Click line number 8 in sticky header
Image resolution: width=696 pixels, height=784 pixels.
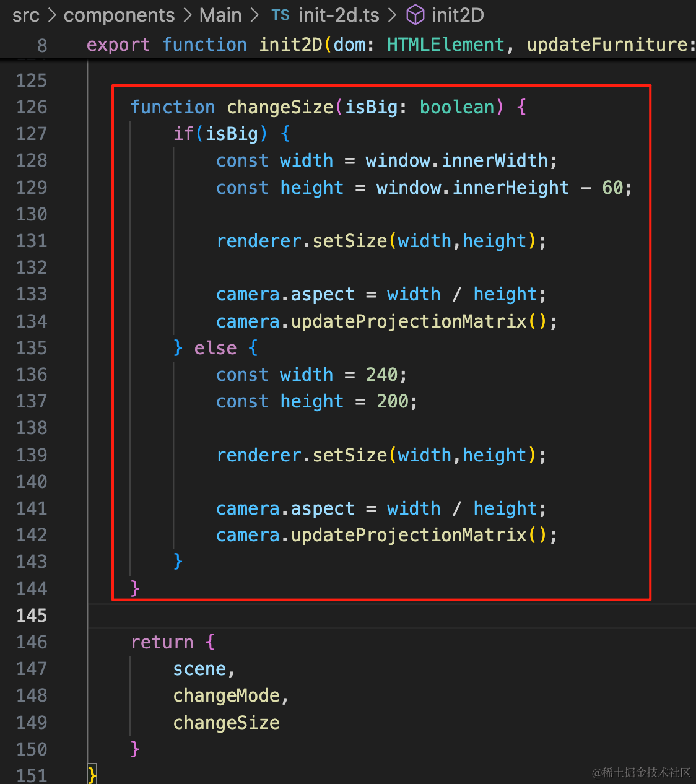tap(42, 45)
